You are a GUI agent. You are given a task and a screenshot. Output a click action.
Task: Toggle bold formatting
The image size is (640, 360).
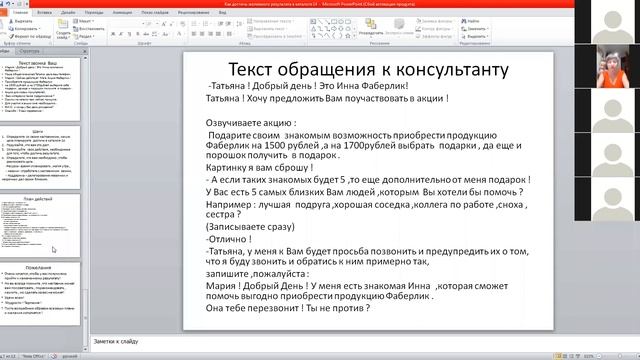(113, 34)
